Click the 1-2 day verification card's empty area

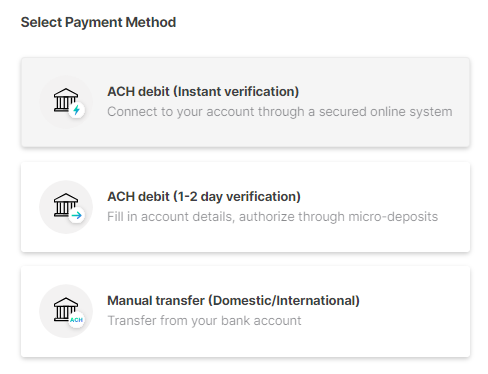tap(383, 238)
